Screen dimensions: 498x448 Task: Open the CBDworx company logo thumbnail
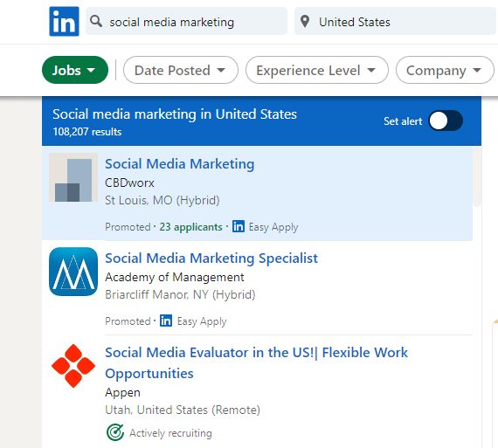coord(73,177)
